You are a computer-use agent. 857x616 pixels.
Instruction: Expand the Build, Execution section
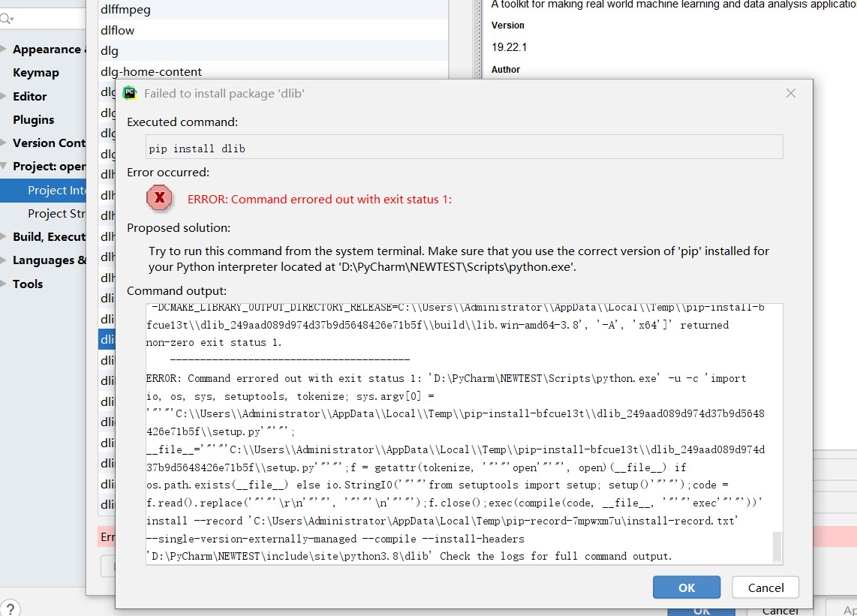point(3,236)
